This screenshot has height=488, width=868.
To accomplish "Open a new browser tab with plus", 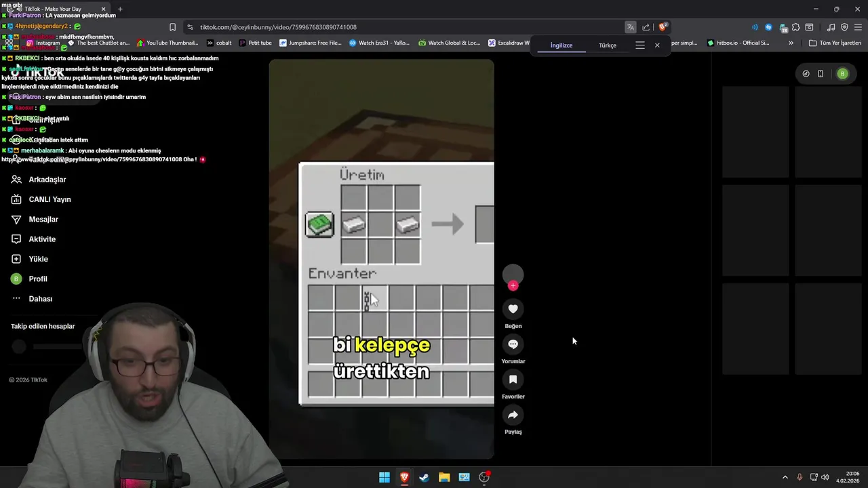I will pos(120,9).
